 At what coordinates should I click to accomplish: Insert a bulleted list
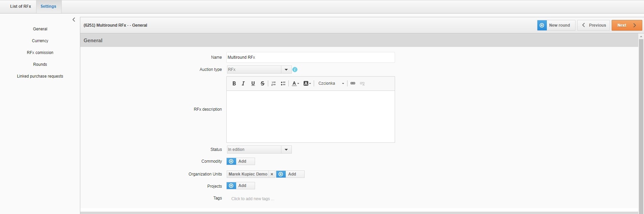coord(283,83)
